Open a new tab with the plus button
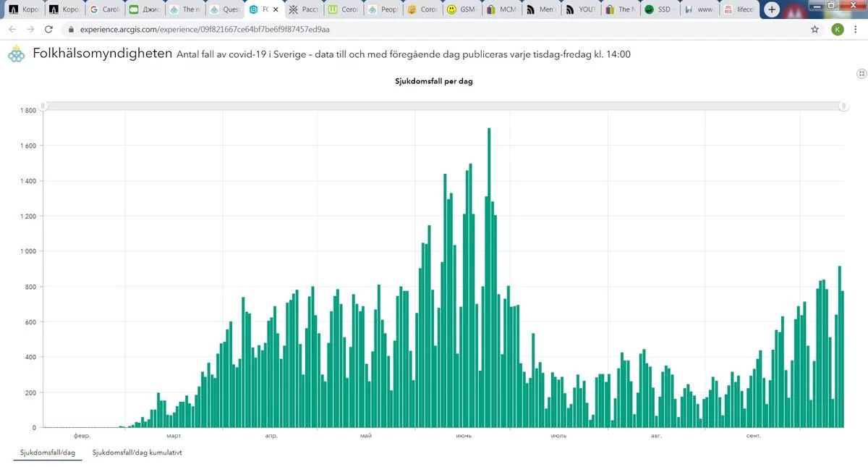This screenshot has width=868, height=467. 772,9
